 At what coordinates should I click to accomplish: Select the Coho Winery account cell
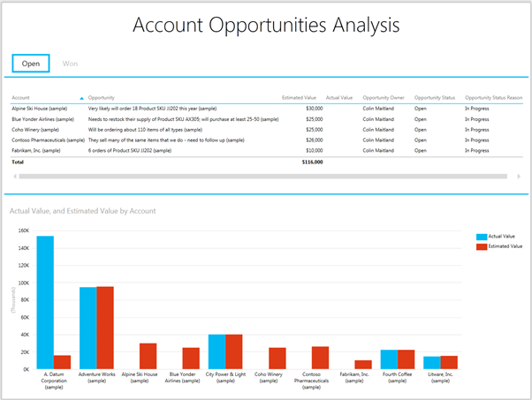[34, 129]
